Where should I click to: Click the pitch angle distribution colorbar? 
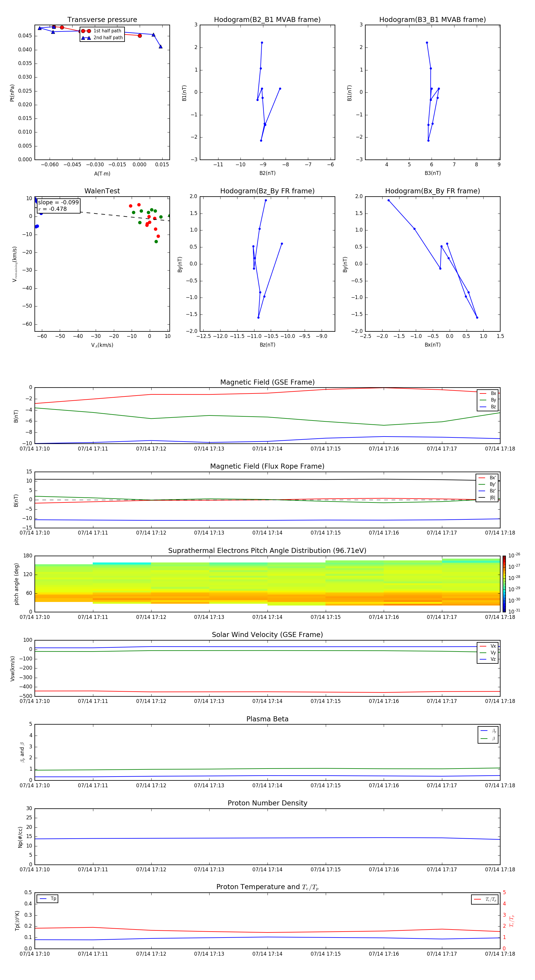(x=504, y=584)
